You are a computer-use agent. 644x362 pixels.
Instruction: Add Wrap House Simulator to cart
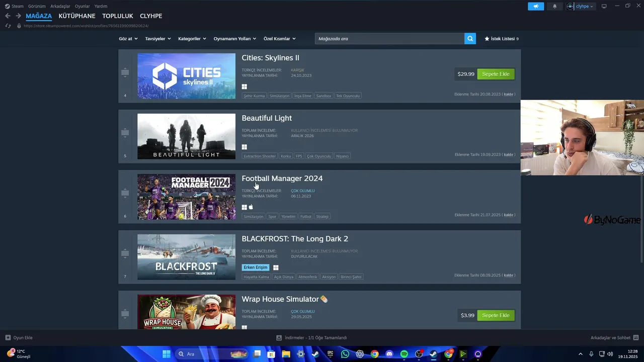[496, 315]
